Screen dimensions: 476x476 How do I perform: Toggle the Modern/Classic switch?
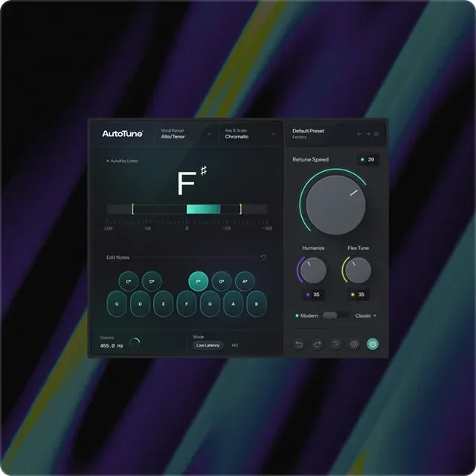[335, 315]
